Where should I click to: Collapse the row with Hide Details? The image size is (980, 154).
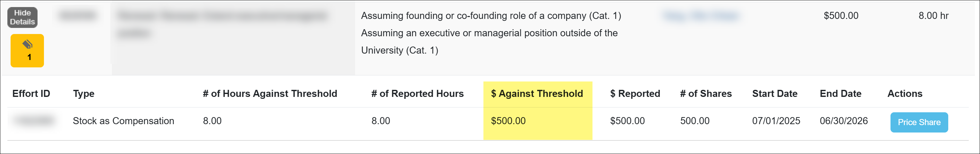22,18
